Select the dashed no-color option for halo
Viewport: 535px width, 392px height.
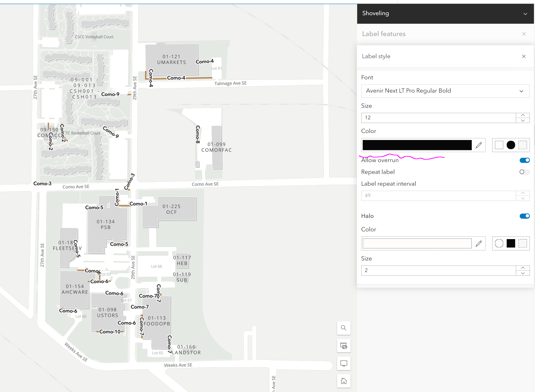coord(522,243)
